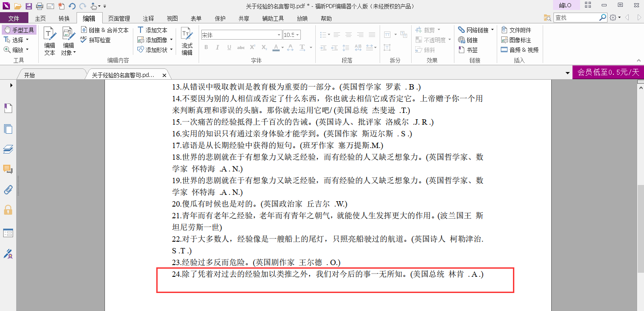Open the form fields sidebar panel

click(x=8, y=233)
